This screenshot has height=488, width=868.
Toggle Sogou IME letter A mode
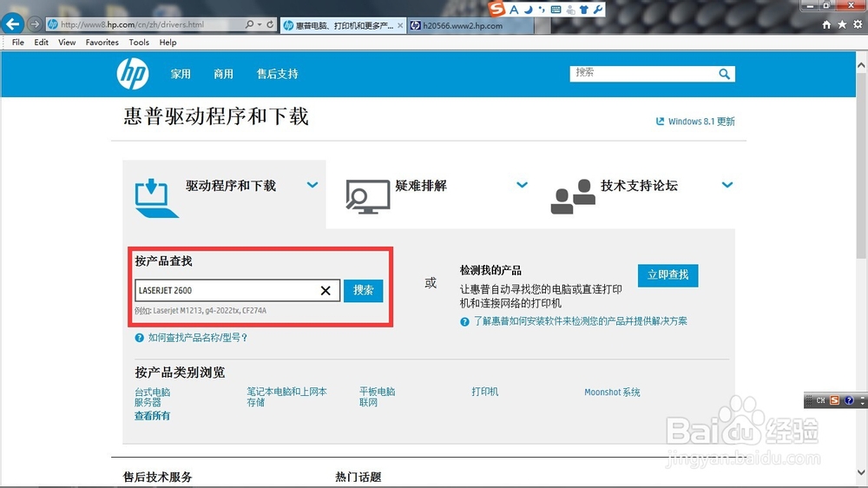514,10
